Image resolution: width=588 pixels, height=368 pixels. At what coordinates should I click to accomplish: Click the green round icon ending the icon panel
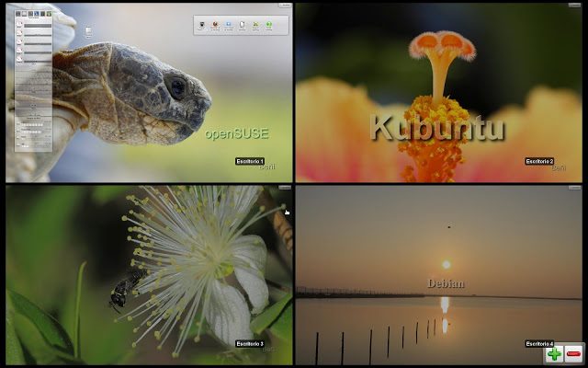pyautogui.click(x=268, y=25)
